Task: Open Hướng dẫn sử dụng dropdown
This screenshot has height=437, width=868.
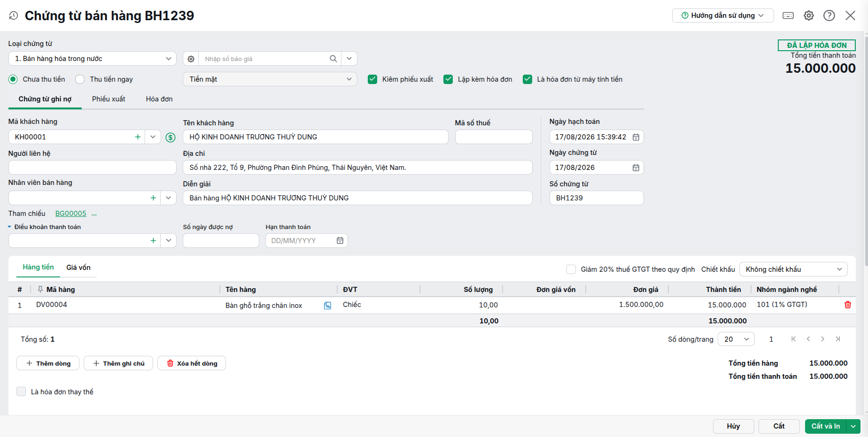Action: tap(723, 15)
